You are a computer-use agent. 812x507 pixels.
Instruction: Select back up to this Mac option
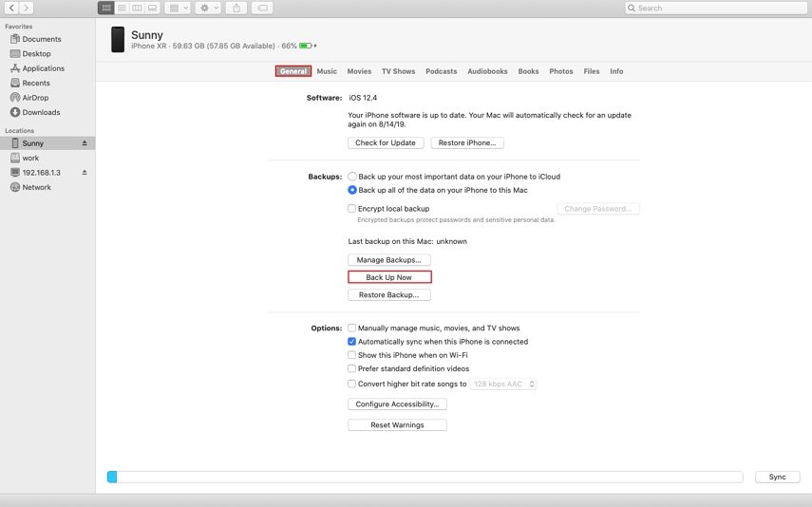tap(352, 190)
